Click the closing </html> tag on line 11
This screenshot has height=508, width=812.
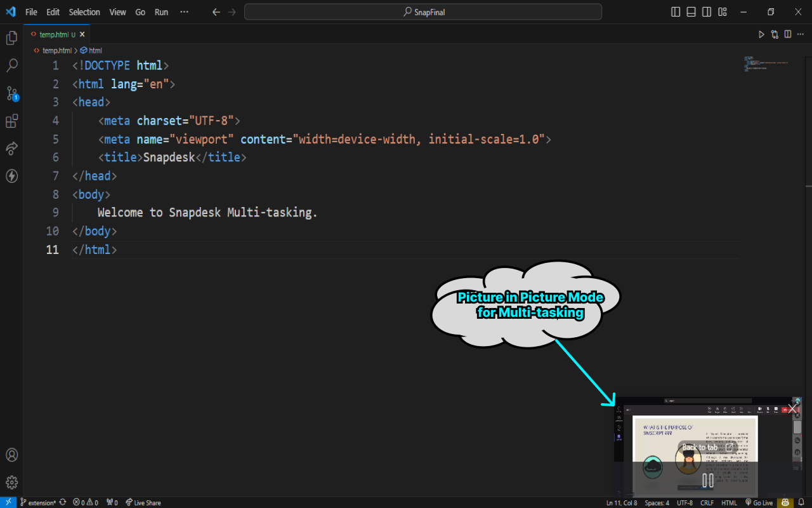pyautogui.click(x=95, y=250)
